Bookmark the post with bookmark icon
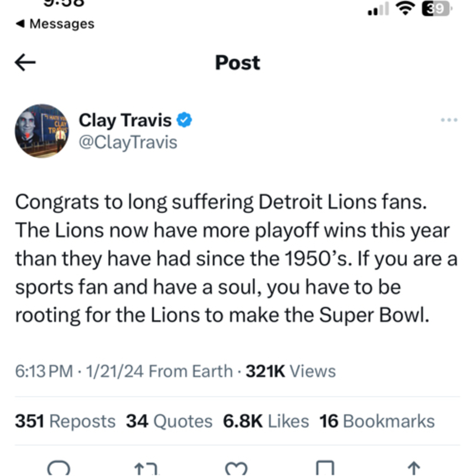This screenshot has width=476, height=476. [325, 468]
